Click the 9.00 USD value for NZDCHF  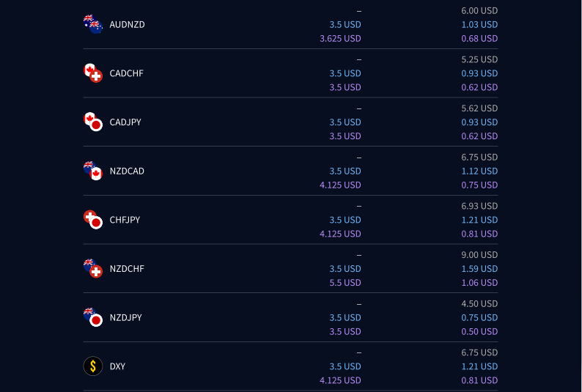(479, 255)
